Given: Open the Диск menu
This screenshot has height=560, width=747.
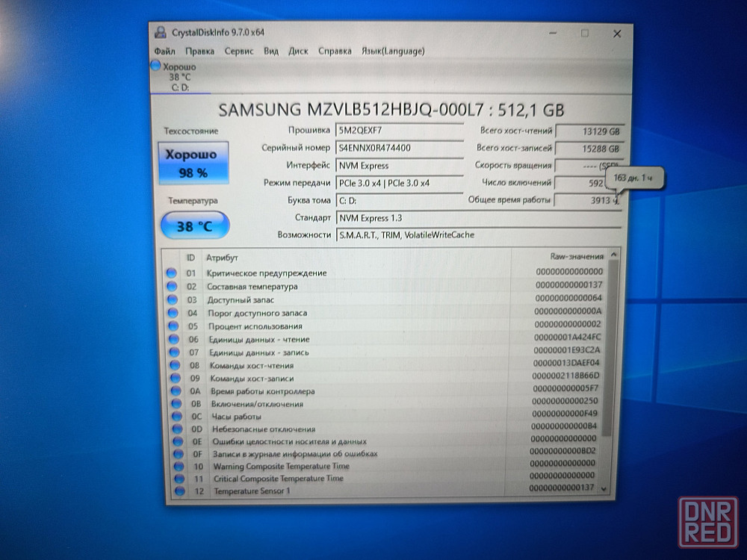Looking at the screenshot, I should pyautogui.click(x=298, y=52).
